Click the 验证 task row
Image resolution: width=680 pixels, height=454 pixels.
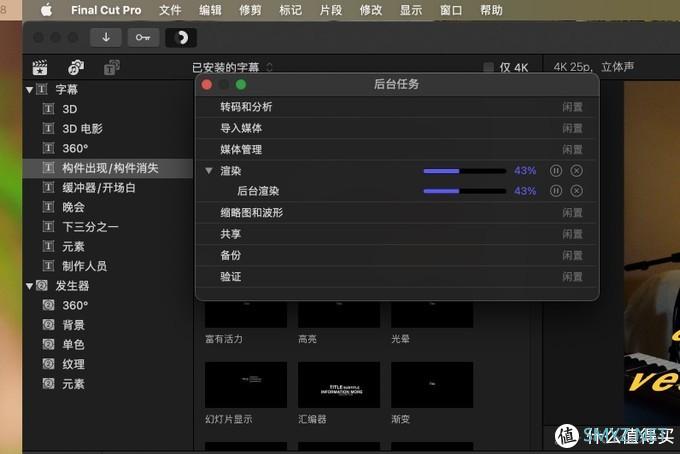point(397,277)
